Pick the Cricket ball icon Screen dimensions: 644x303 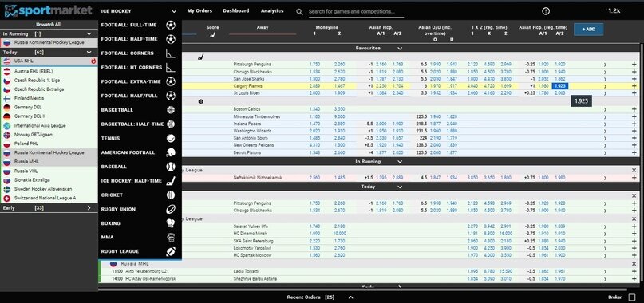click(171, 195)
